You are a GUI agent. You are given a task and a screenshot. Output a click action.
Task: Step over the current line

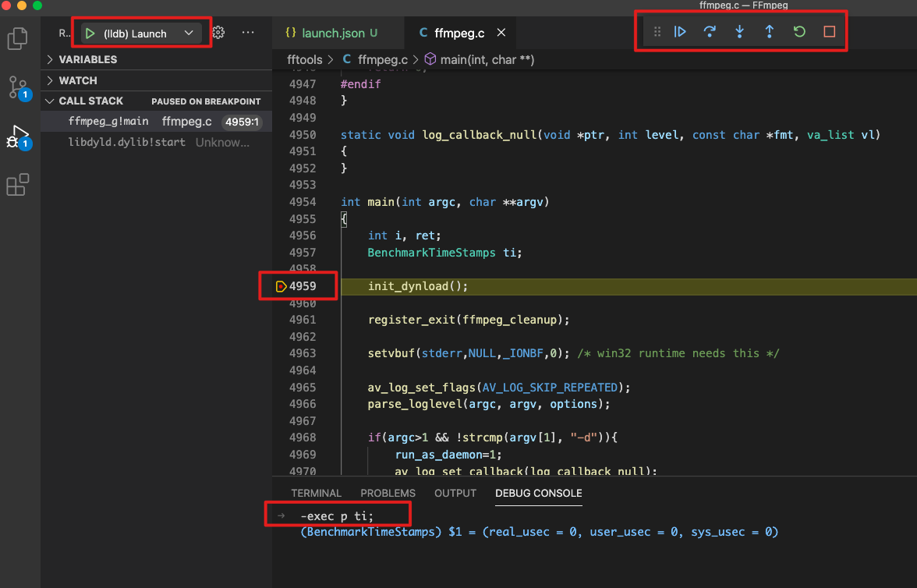(710, 32)
